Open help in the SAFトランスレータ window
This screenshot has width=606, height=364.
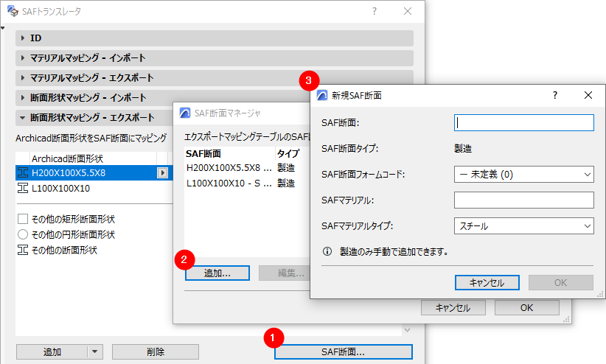(374, 11)
